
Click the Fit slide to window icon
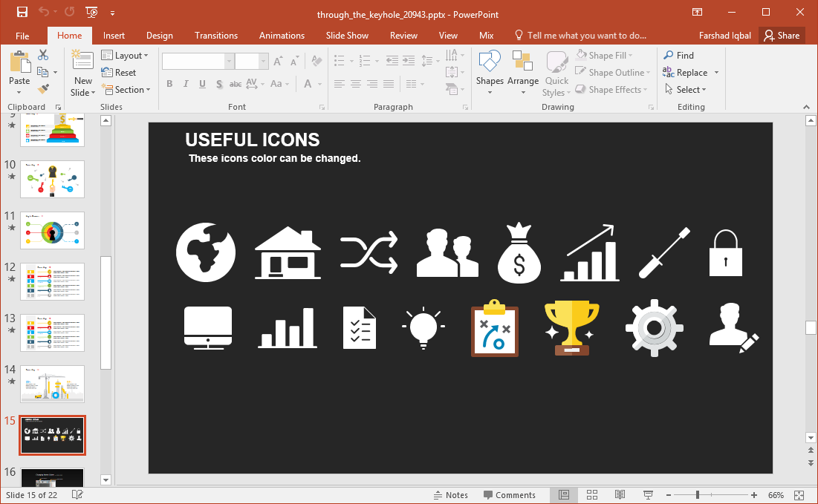[x=799, y=495]
